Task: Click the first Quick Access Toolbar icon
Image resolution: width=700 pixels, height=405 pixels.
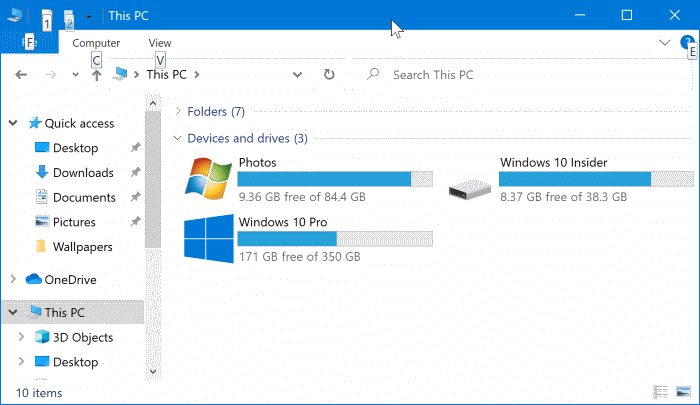Action: (46, 19)
